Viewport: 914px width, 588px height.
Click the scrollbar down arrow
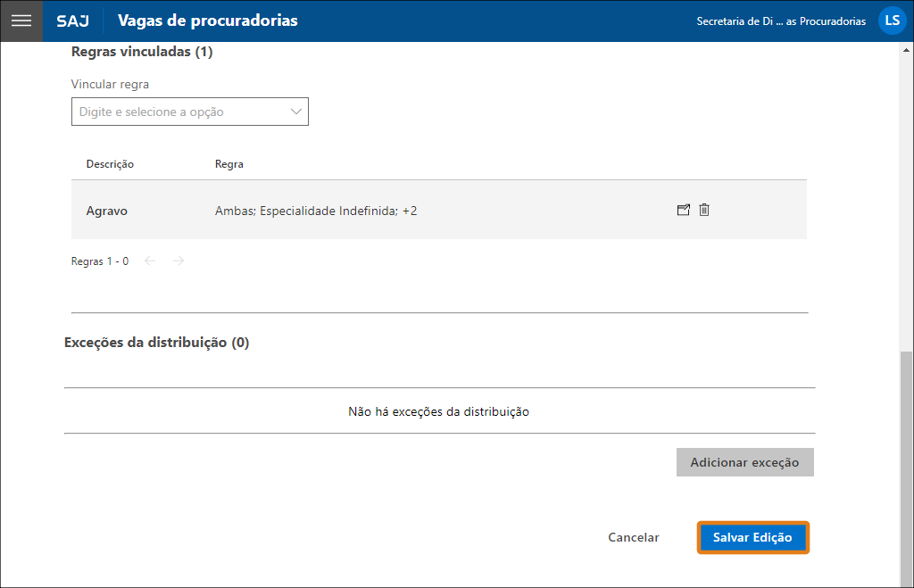coord(904,581)
